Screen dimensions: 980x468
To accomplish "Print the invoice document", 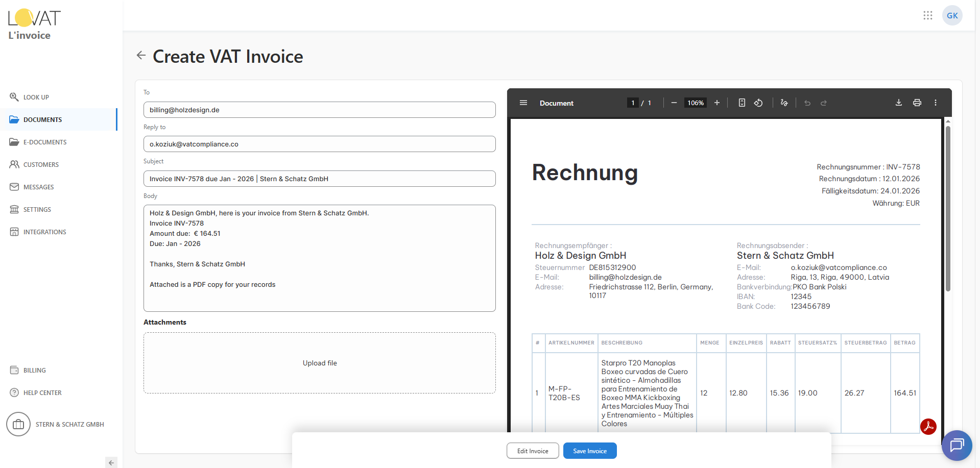I will coord(917,103).
